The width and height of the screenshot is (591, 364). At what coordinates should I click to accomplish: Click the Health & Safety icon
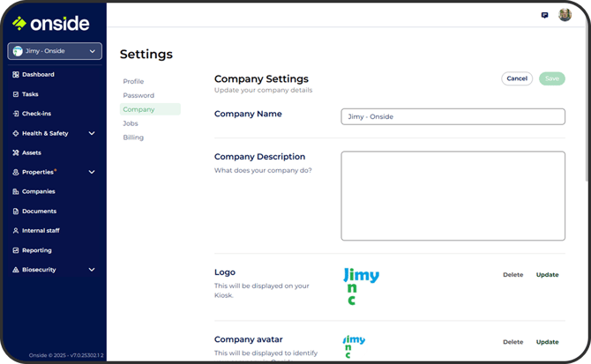pyautogui.click(x=16, y=133)
